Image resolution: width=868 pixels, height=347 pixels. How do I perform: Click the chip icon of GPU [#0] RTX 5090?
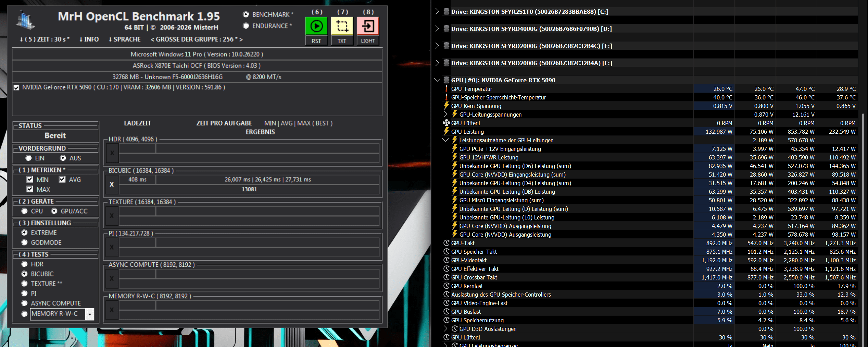point(446,80)
